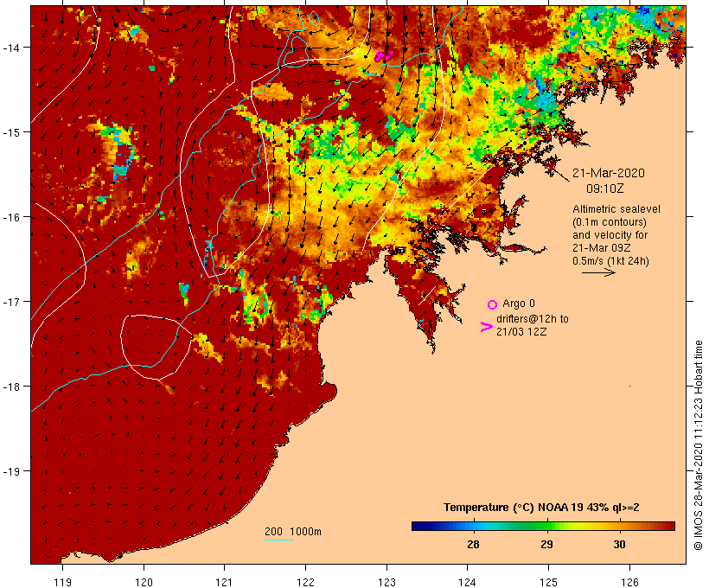Click latitude label '-17'
The width and height of the screenshot is (709, 588).
point(10,302)
